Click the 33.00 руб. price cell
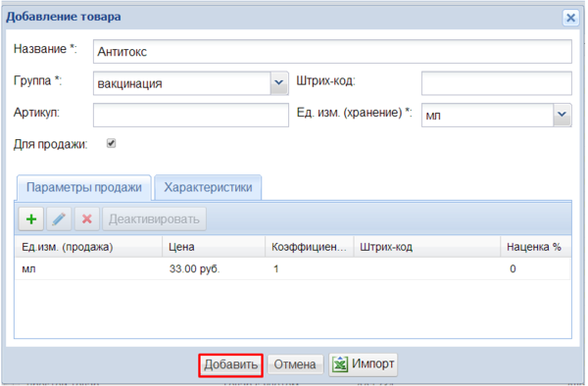 [214, 268]
